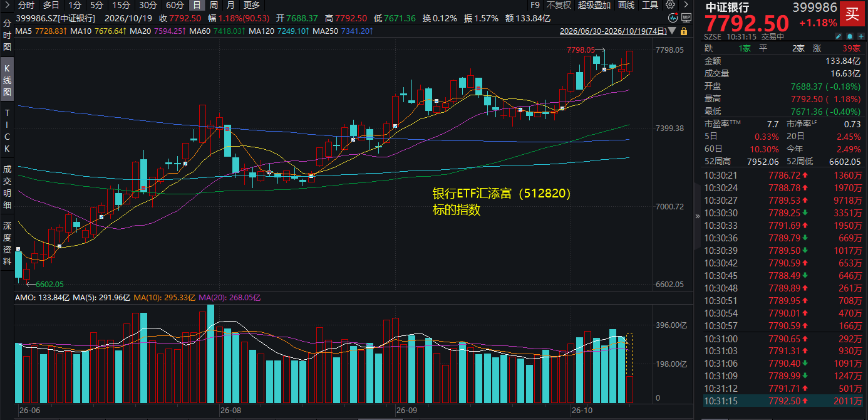The height and width of the screenshot is (420, 868).
Task: Select the 1分 timeframe
Action: 75,5
